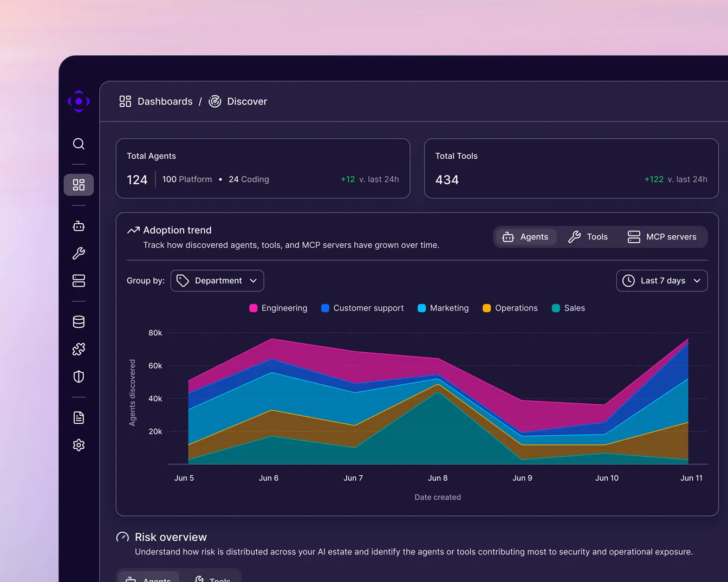Image resolution: width=728 pixels, height=582 pixels.
Task: Open the agents robot icon in sidebar
Action: point(79,226)
